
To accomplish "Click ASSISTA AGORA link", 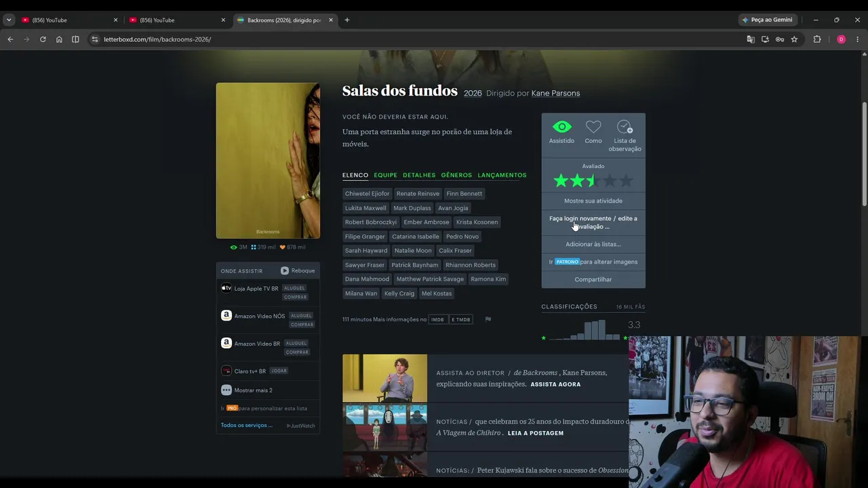I will click(555, 384).
